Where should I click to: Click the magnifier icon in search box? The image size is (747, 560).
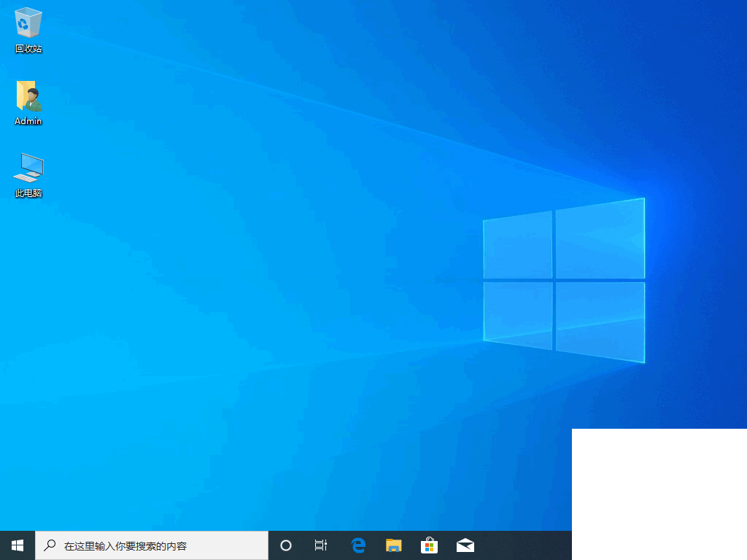pyautogui.click(x=50, y=545)
